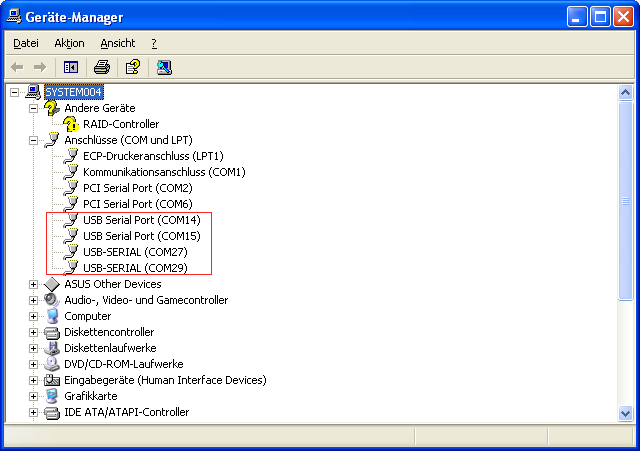This screenshot has height=451, width=640.
Task: Collapse the Anschlüsse (COM und LPT) node
Action: click(x=33, y=140)
